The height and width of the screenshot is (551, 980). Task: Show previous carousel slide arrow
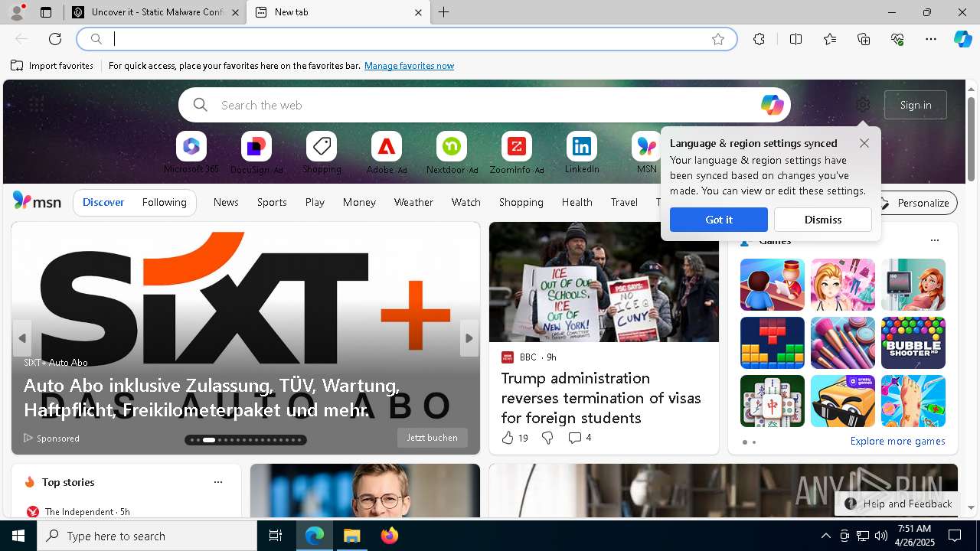coord(22,338)
